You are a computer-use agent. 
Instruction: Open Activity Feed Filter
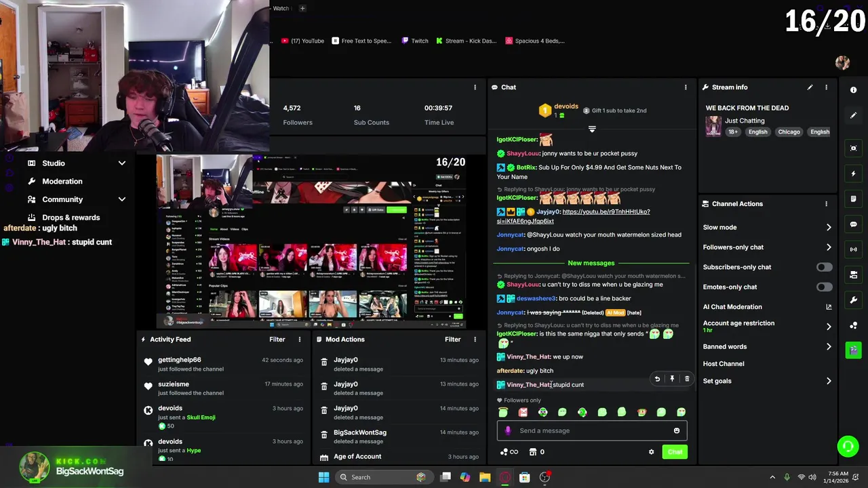click(x=277, y=340)
